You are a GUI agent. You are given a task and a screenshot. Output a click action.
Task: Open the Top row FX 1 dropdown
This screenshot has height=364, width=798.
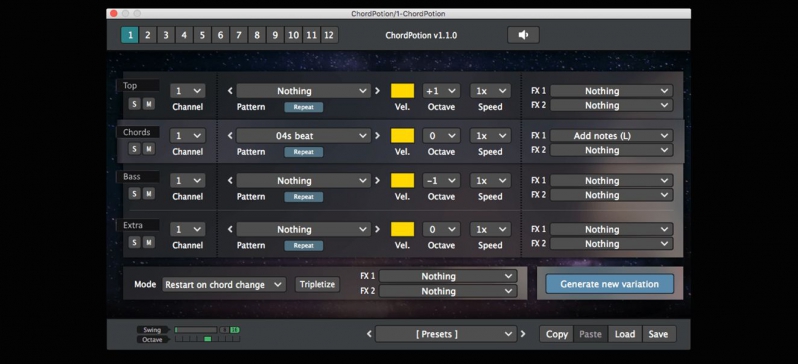(612, 91)
